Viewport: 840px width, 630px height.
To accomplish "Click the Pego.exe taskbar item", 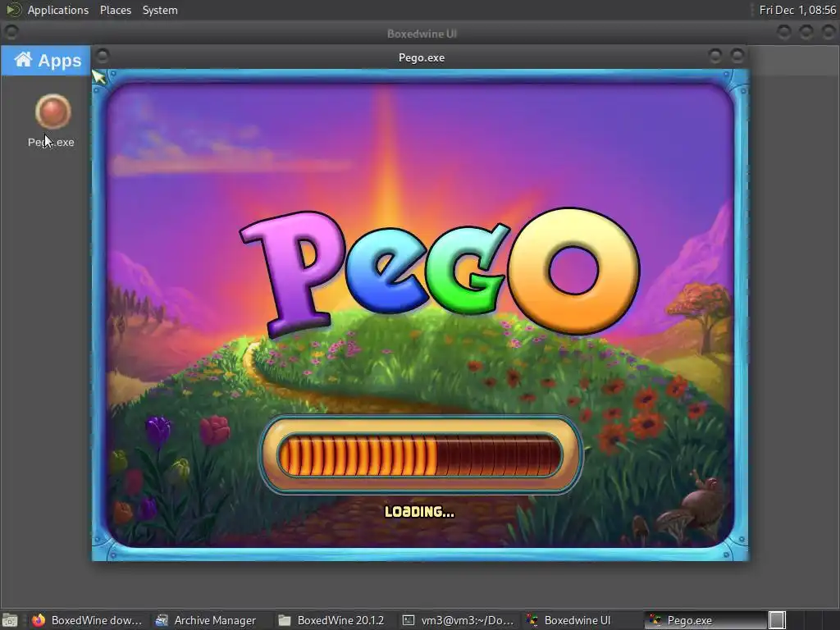I will 705,620.
